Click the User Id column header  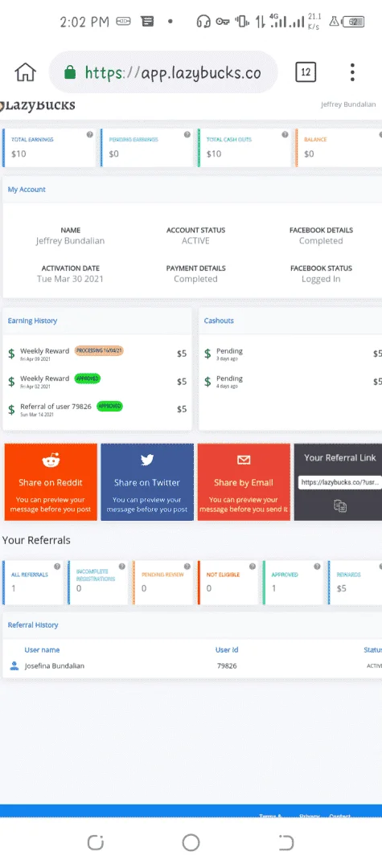[x=227, y=650]
